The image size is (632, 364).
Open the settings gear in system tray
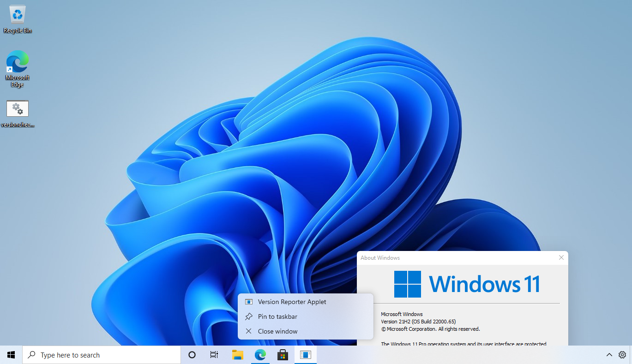click(622, 355)
